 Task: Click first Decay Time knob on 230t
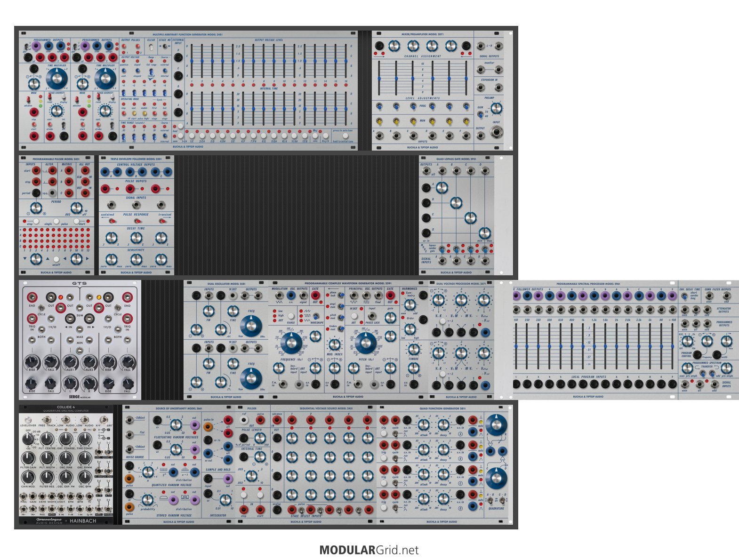coord(111,238)
